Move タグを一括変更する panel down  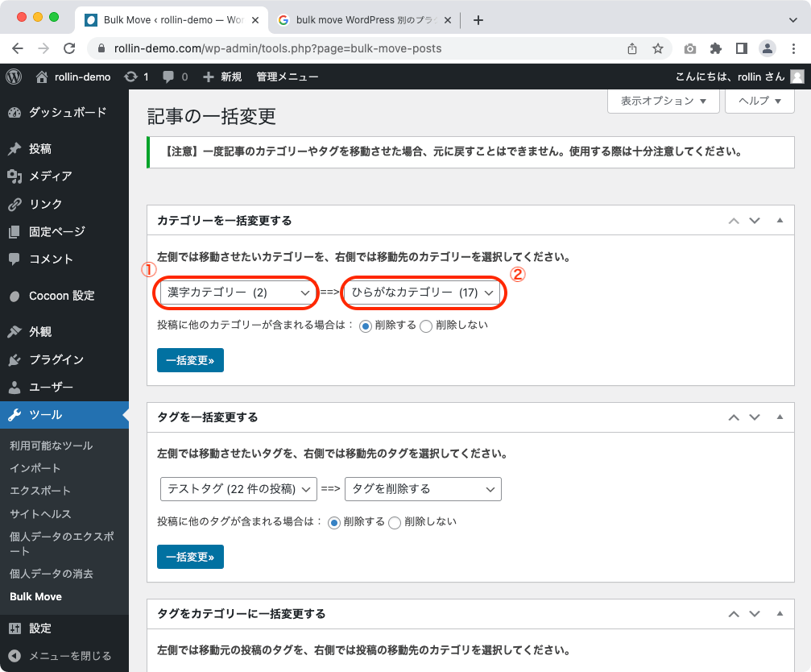755,417
